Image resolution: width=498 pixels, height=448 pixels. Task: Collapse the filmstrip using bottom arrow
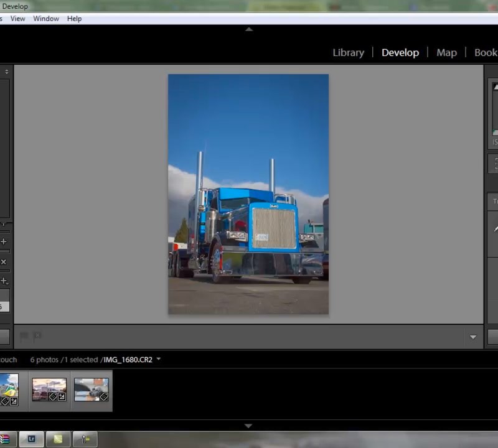(x=248, y=426)
